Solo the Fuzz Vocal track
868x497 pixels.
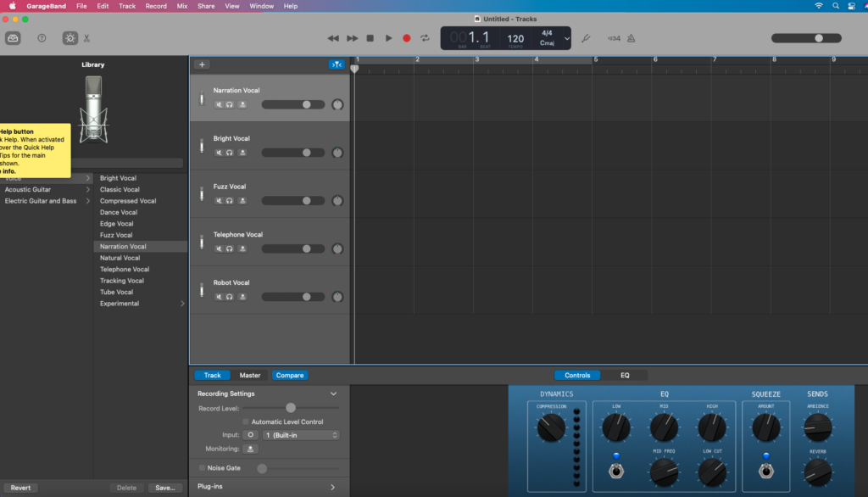pyautogui.click(x=230, y=201)
